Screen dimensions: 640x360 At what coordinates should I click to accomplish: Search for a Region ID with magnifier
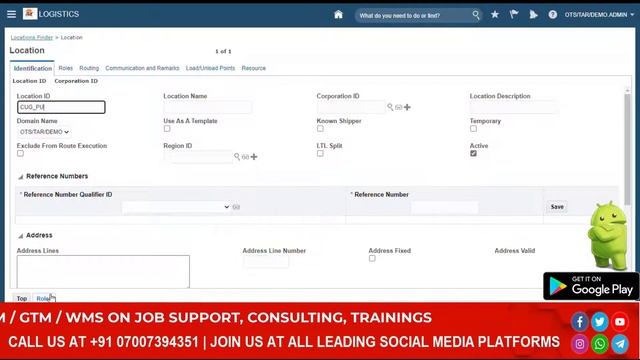click(237, 156)
